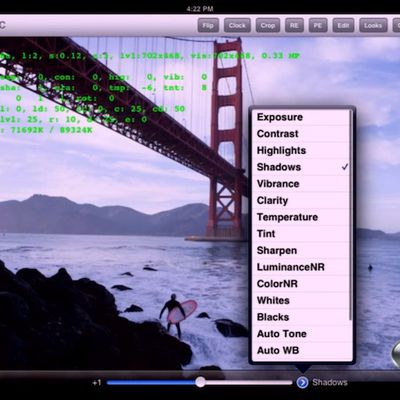Open the Edit toolbar button

point(343,25)
